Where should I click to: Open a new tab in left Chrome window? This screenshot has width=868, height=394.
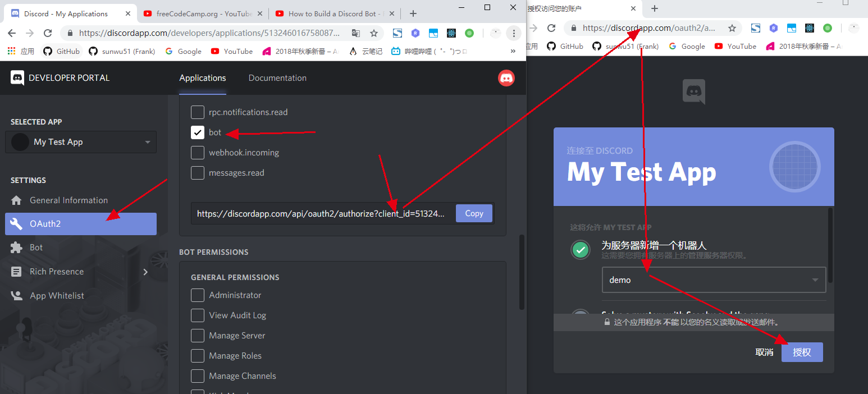point(413,13)
